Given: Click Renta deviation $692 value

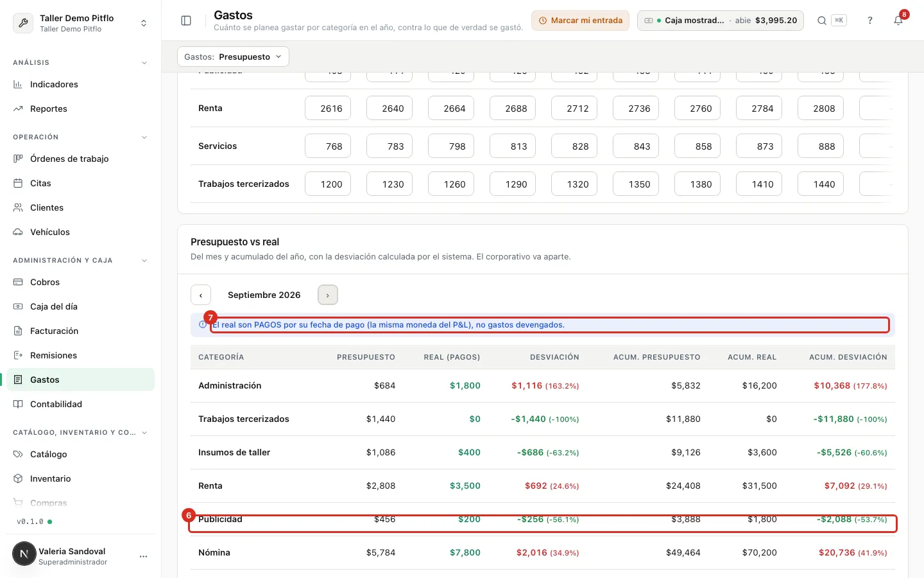Looking at the screenshot, I should [536, 486].
